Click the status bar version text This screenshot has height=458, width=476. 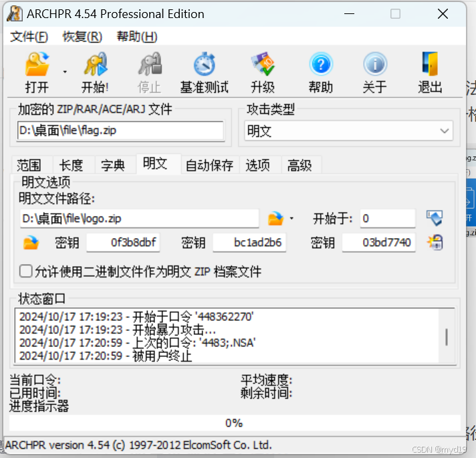pos(138,445)
